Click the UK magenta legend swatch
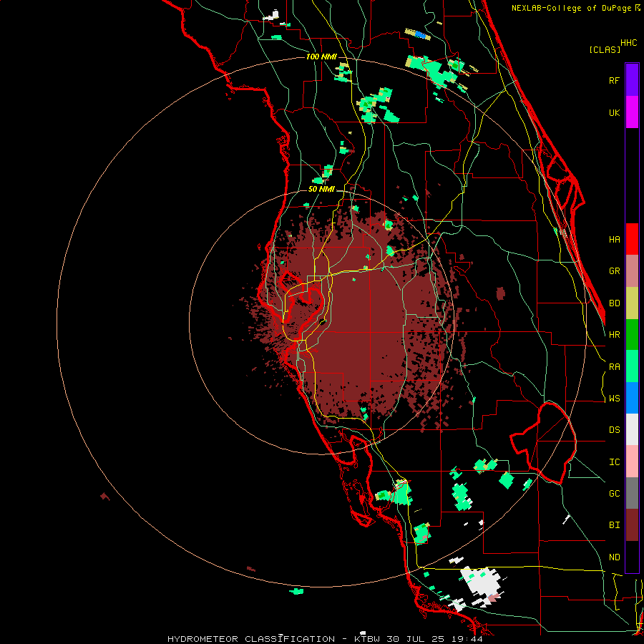 632,112
